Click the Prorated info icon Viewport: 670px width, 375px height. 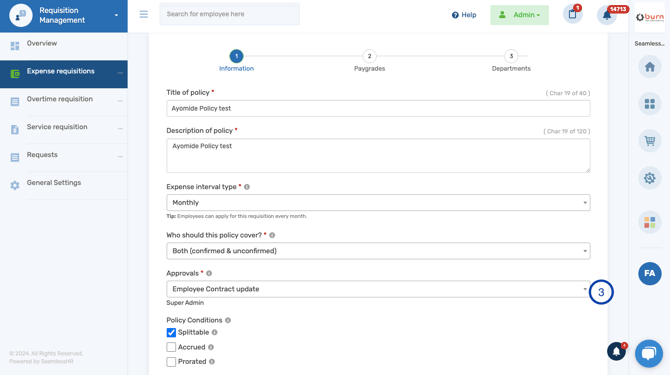point(212,362)
